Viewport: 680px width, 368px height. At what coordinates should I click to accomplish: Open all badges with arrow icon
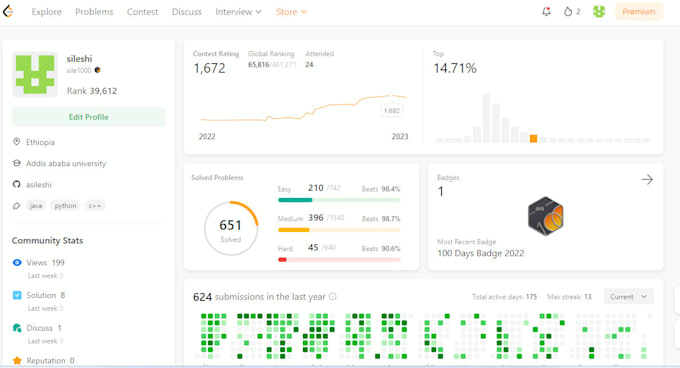click(647, 179)
